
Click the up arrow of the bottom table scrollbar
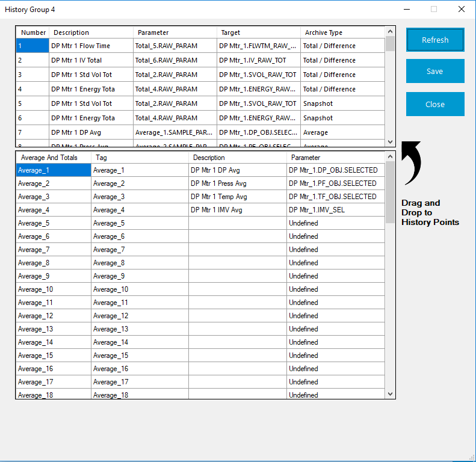click(x=391, y=156)
